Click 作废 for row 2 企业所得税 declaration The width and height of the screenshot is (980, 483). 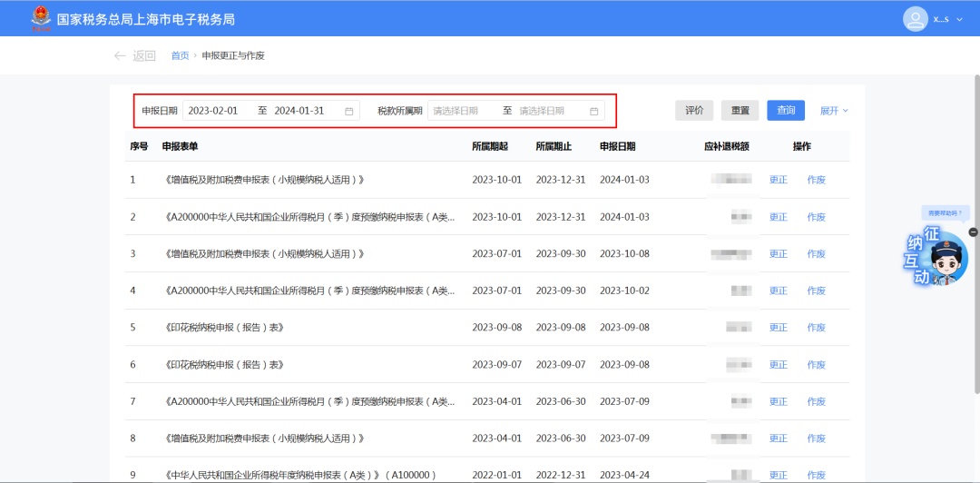point(816,217)
